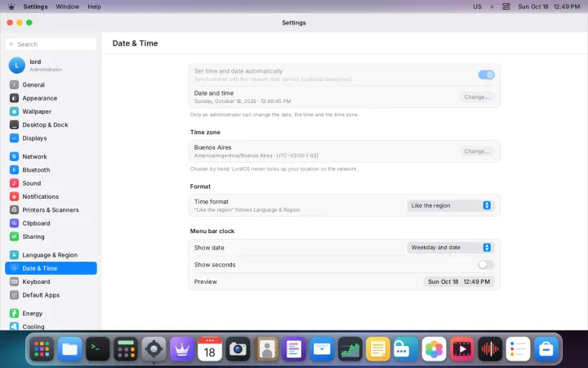Open the Calculator app in dock
Screen dimensions: 588x368
126,349
